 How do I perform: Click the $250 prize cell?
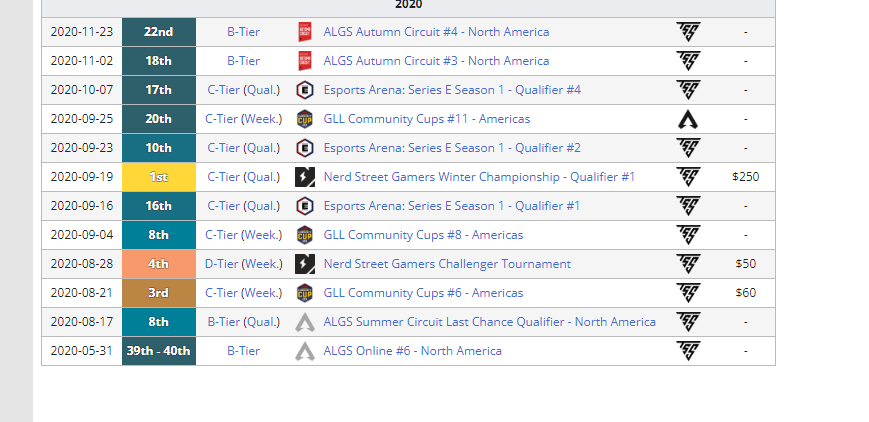tap(745, 177)
